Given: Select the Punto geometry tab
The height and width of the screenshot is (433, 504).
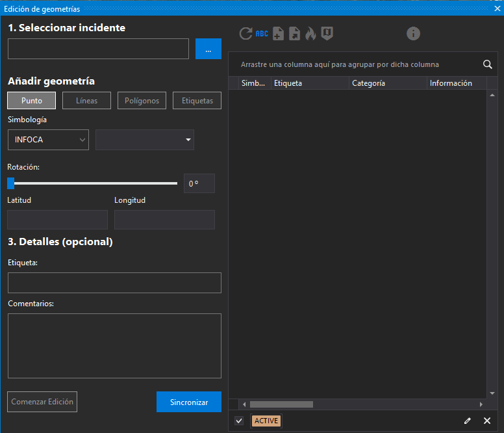Looking at the screenshot, I should [32, 101].
